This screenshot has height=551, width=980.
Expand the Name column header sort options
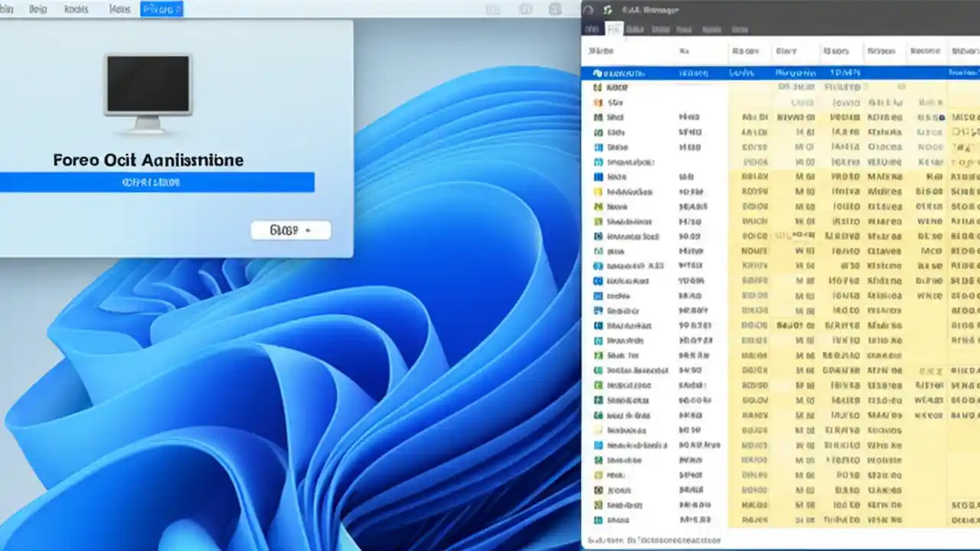(600, 51)
